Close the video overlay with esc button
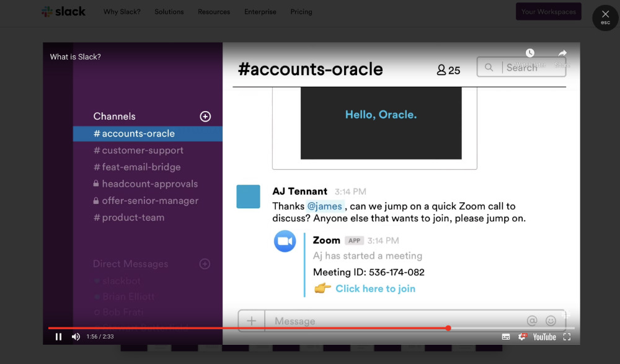The image size is (620, 364). point(605,17)
